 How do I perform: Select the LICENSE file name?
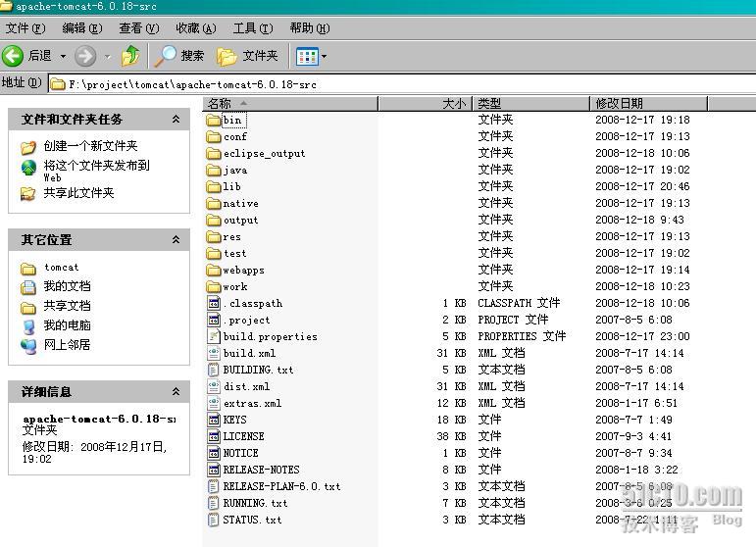click(243, 436)
